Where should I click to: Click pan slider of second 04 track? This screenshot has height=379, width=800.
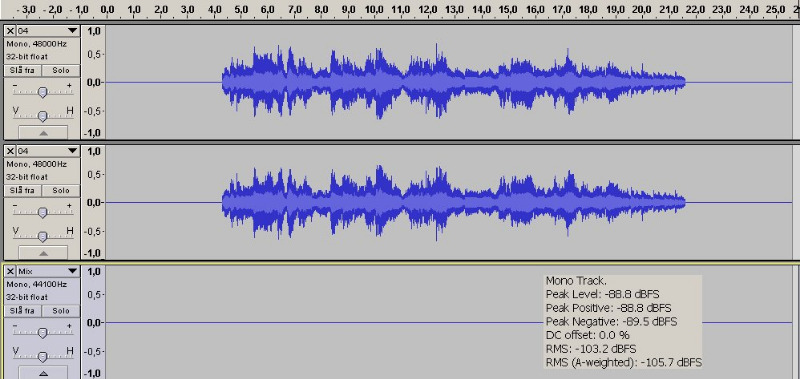(x=43, y=236)
